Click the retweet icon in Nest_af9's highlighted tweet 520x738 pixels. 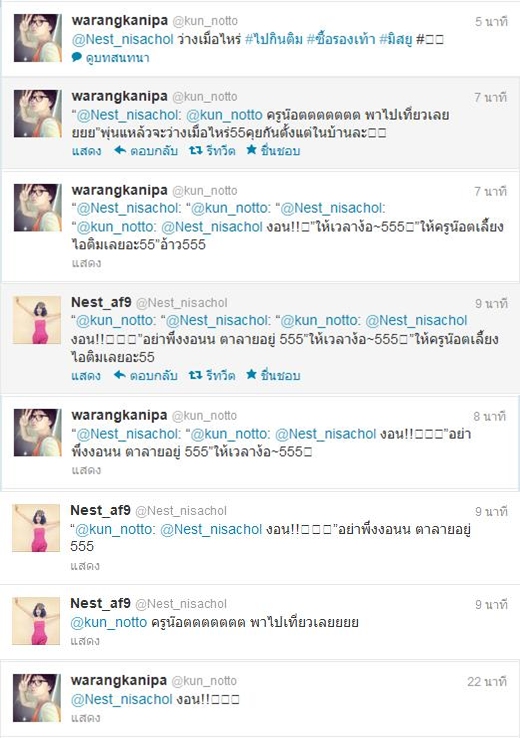(195, 375)
